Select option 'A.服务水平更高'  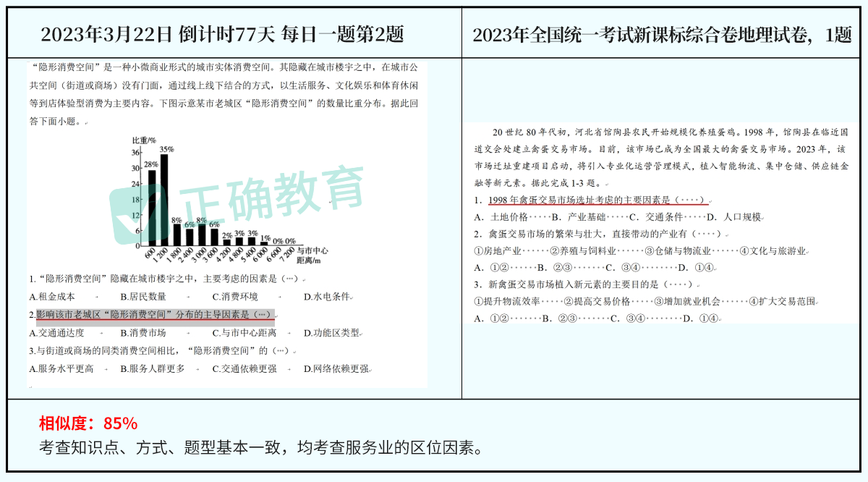[61, 368]
